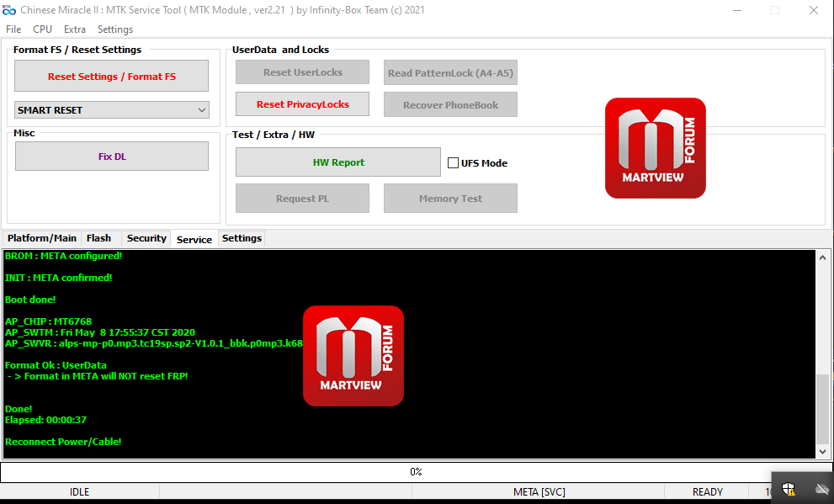The height and width of the screenshot is (504, 834).
Task: Click Reset Settings / Format FS button
Action: pos(112,76)
